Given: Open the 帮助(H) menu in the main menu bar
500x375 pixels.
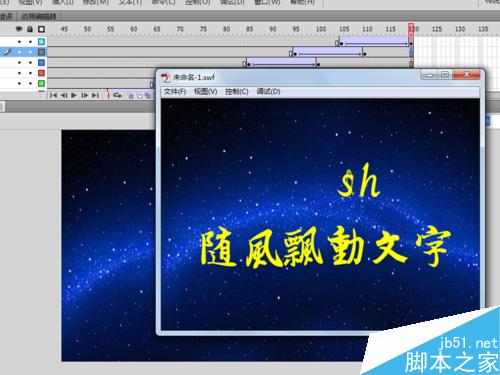Looking at the screenshot, I should [302, 2].
